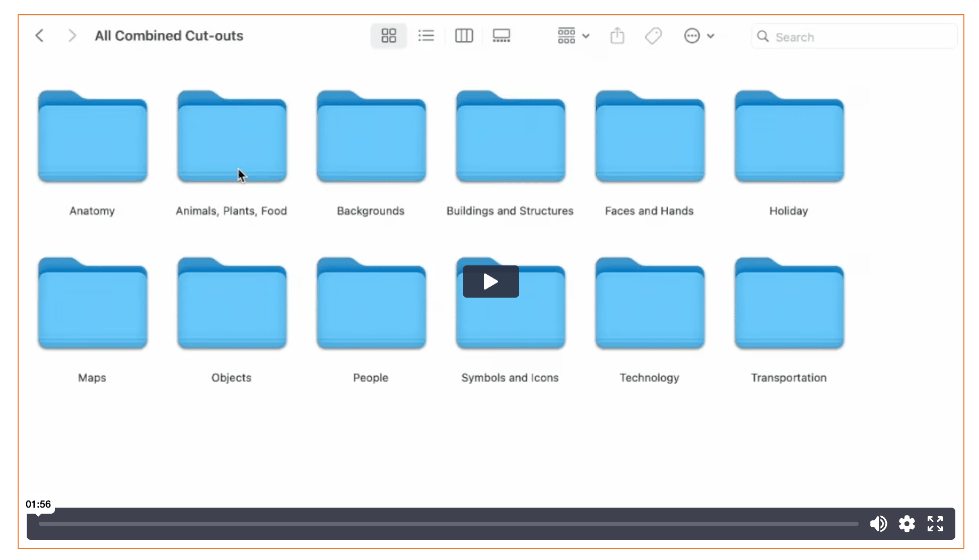Mute the video with speaker icon
The height and width of the screenshot is (560, 979).
point(878,524)
